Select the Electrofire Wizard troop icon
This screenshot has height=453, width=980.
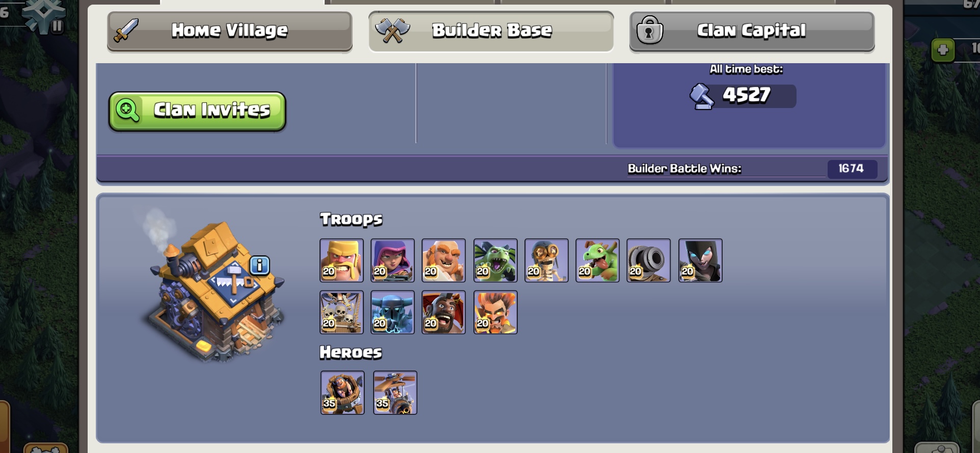click(495, 312)
